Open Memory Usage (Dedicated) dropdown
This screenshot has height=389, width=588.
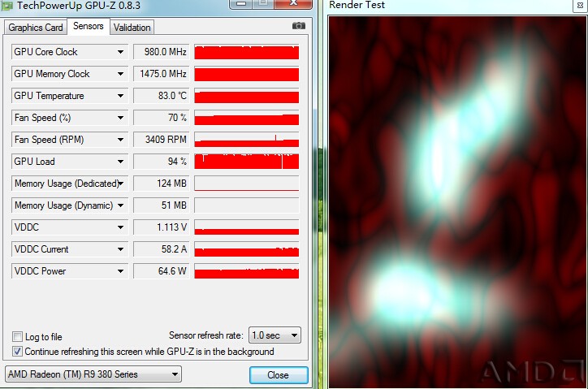coord(121,184)
